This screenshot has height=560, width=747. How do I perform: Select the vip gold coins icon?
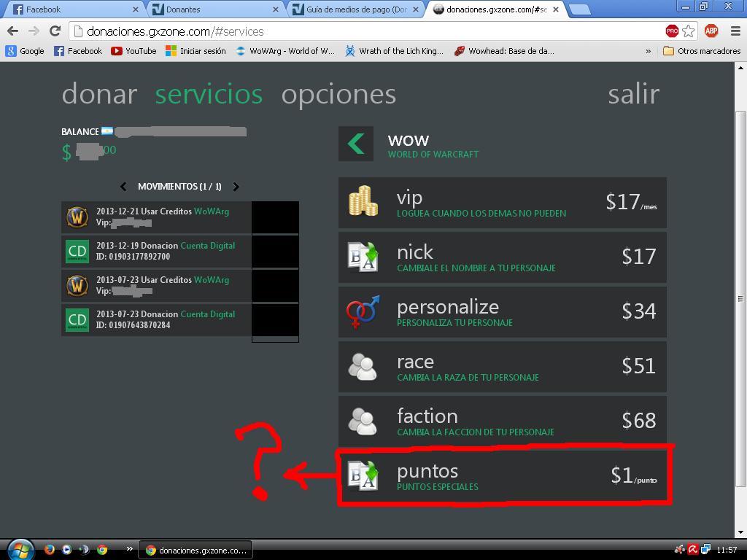coord(363,201)
